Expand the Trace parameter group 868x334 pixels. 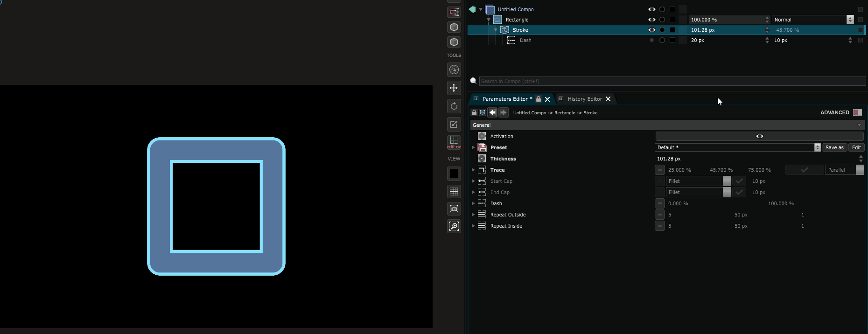pyautogui.click(x=473, y=170)
